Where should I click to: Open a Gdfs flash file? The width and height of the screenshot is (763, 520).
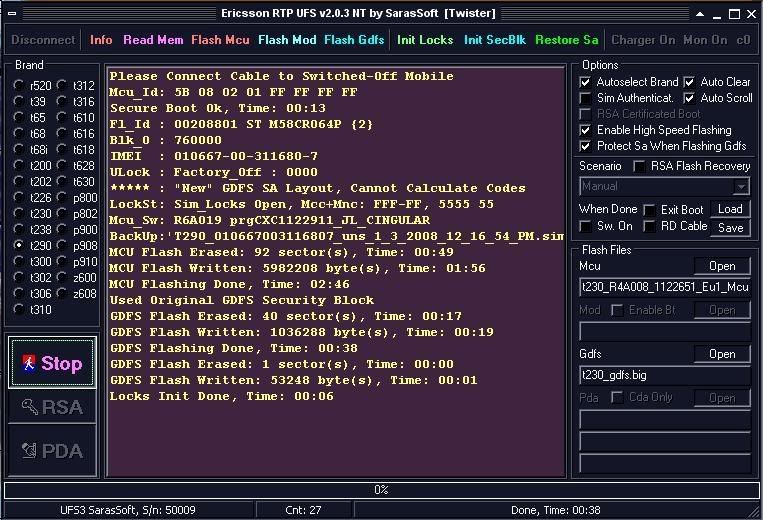[x=722, y=354]
